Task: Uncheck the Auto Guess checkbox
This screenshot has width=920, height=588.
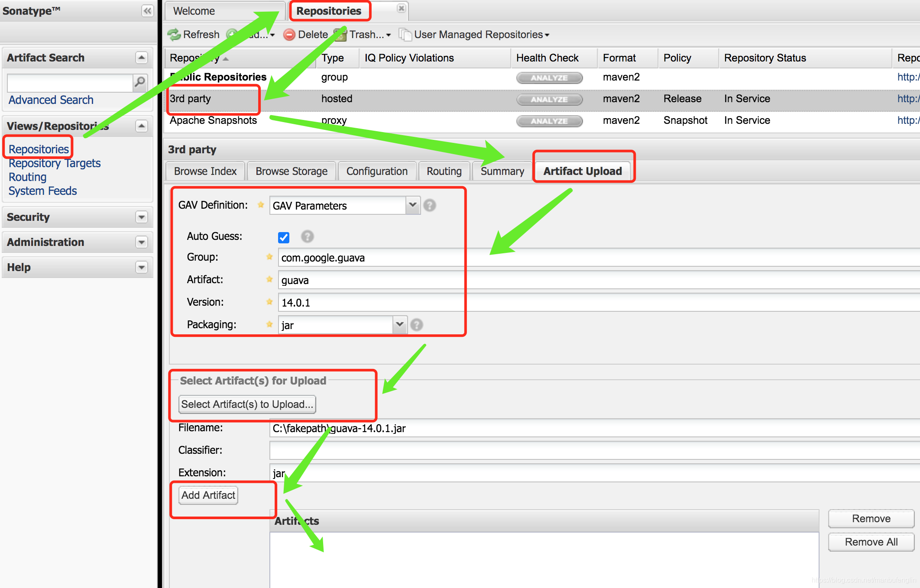Action: [x=284, y=237]
